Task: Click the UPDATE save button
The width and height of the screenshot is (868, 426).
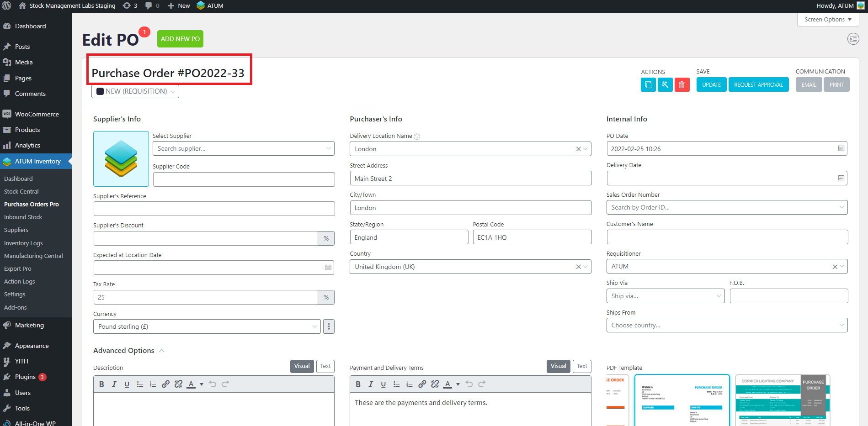Action: pyautogui.click(x=711, y=85)
